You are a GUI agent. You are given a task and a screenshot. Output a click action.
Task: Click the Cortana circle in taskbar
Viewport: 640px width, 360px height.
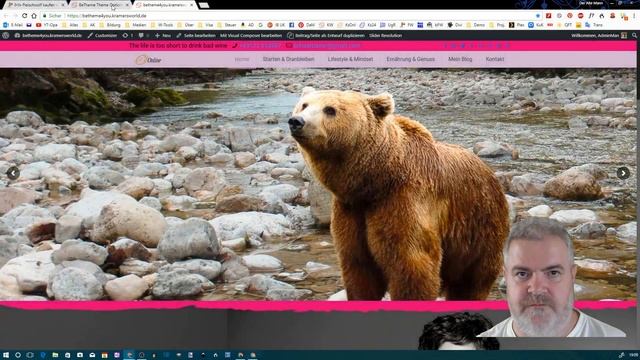click(x=18, y=355)
